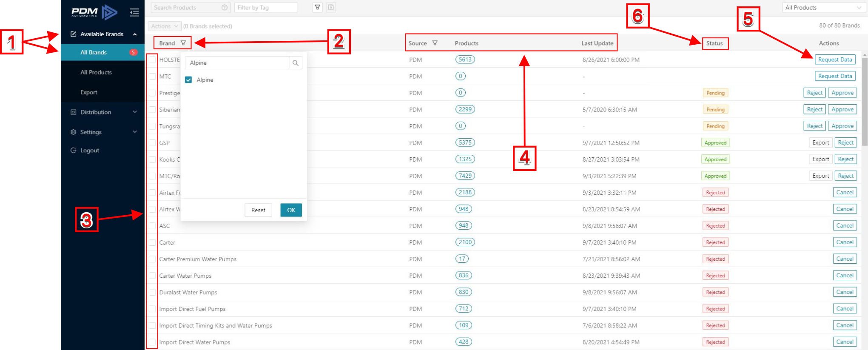The image size is (868, 350).
Task: Cancel rejection for ASC row
Action: pyautogui.click(x=845, y=225)
